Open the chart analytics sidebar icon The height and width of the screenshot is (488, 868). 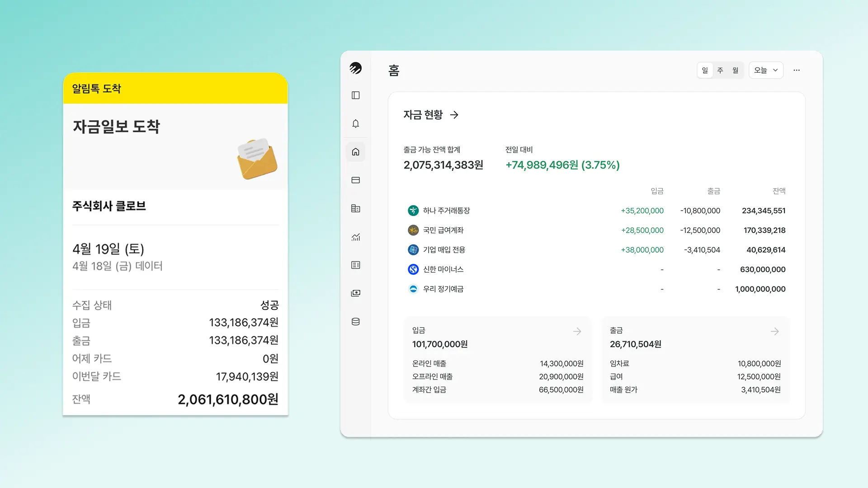pyautogui.click(x=355, y=237)
